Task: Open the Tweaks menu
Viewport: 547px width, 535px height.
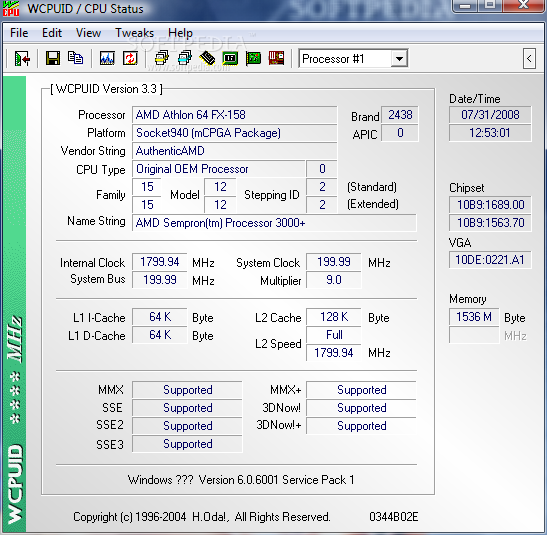Action: [x=134, y=33]
